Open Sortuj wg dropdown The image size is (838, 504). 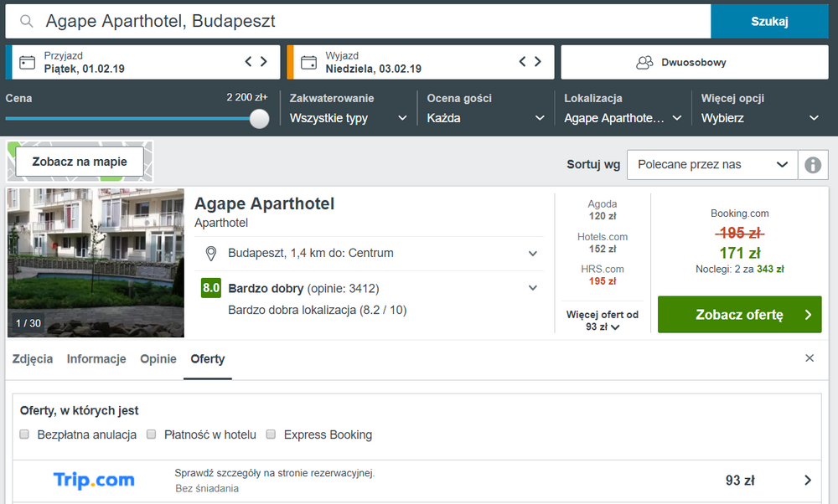pos(712,164)
